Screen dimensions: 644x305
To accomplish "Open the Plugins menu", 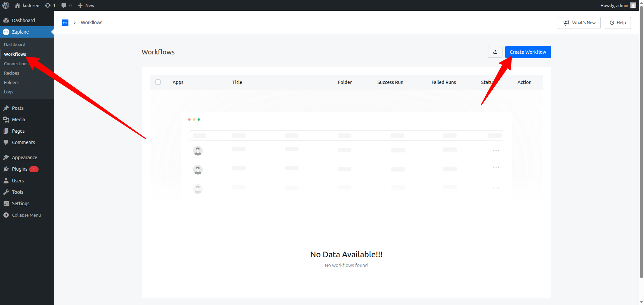I will pyautogui.click(x=27, y=169).
